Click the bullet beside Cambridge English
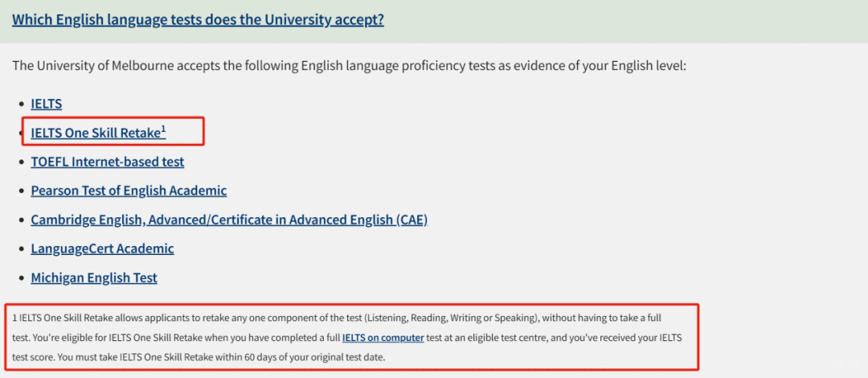868x378 pixels. pyautogui.click(x=21, y=220)
